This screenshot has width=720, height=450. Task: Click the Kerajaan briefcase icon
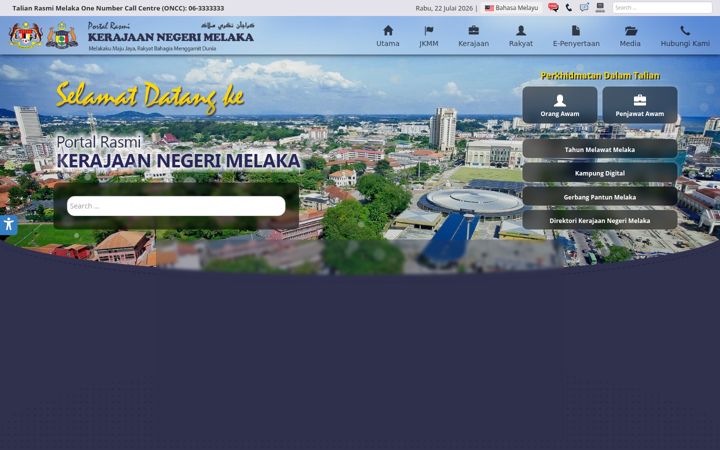pos(473,30)
